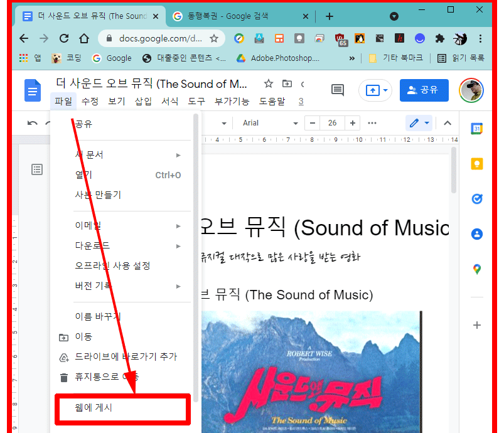This screenshot has width=504, height=433.
Task: Expand the 다운로드 submenu
Action: click(x=122, y=246)
